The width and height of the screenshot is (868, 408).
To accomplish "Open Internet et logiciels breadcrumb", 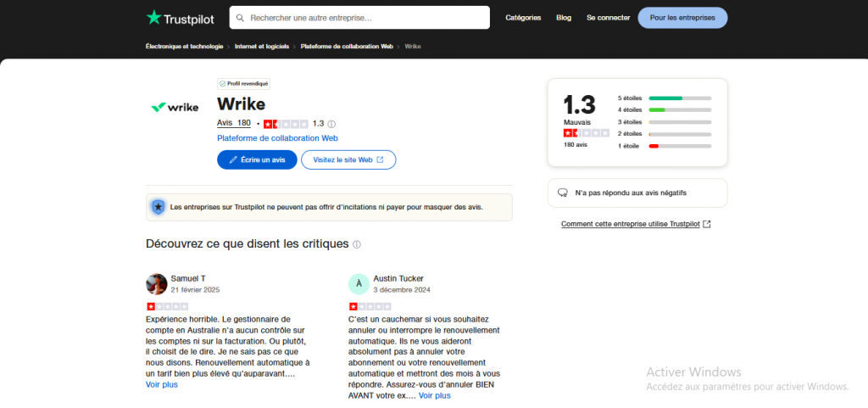I will [262, 47].
